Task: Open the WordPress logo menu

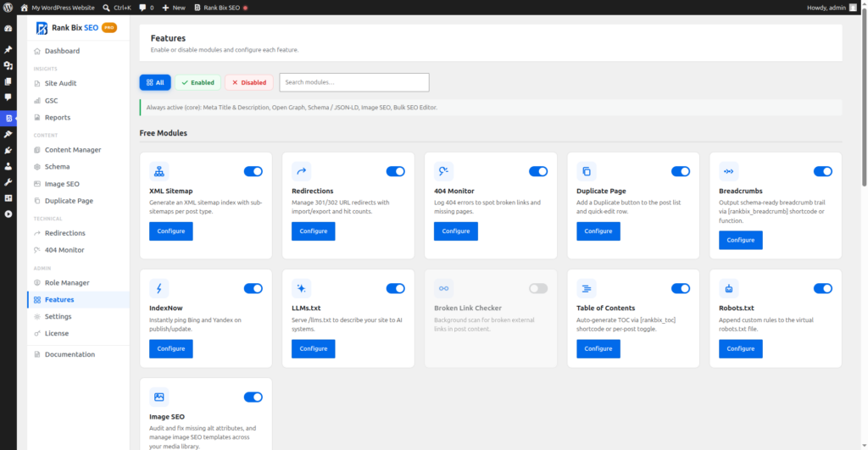Action: point(8,8)
